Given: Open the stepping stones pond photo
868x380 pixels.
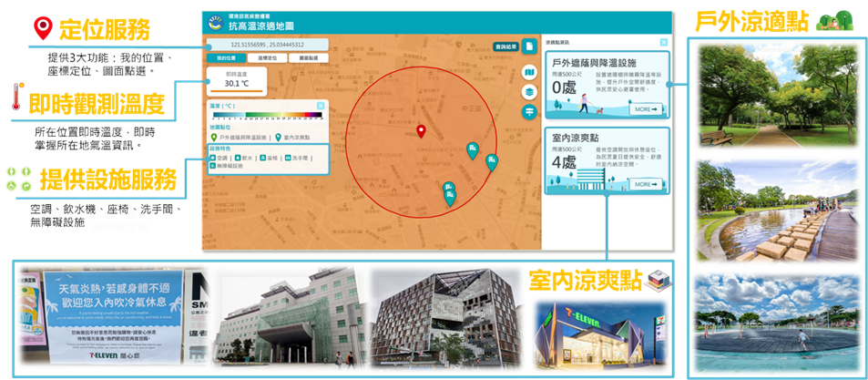Looking at the screenshot, I should (779, 211).
